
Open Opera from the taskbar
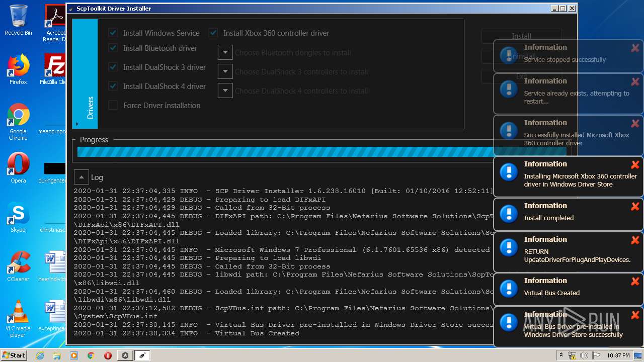[108, 355]
